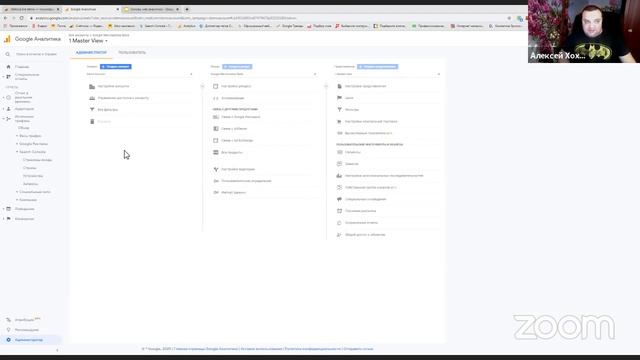Viewport: 640px width, 360px height.
Task: Open Страницы входа under Search Console
Action: pos(37,160)
